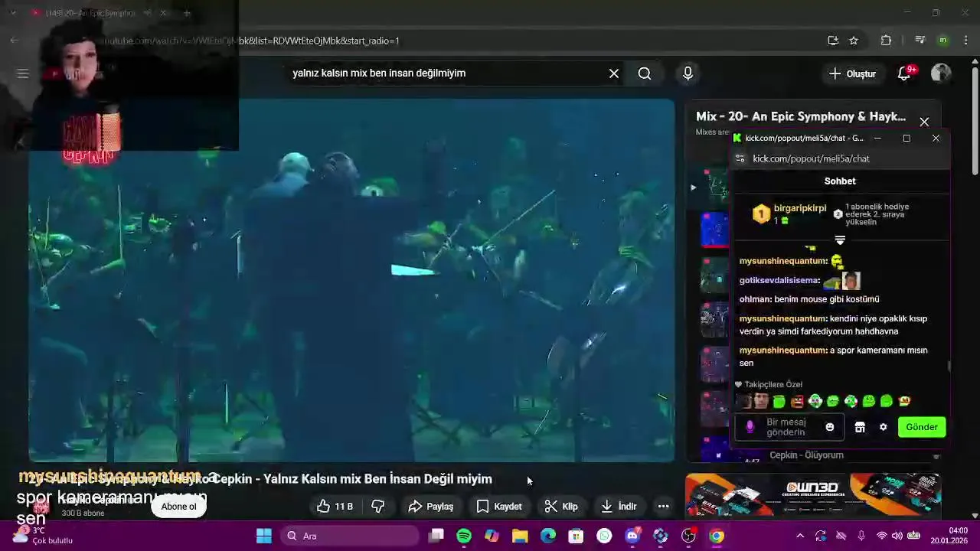Click username birgaripkirpi in leaderboard
Viewport: 980px width, 551px height.
click(x=800, y=208)
